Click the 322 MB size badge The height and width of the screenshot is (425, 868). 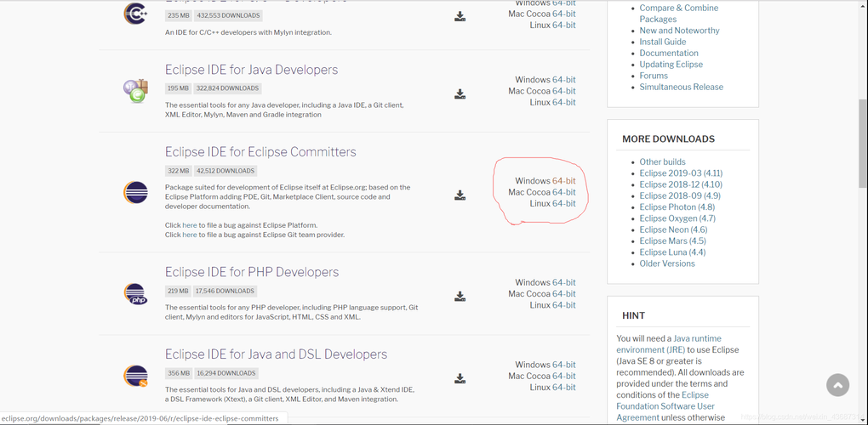pyautogui.click(x=178, y=171)
